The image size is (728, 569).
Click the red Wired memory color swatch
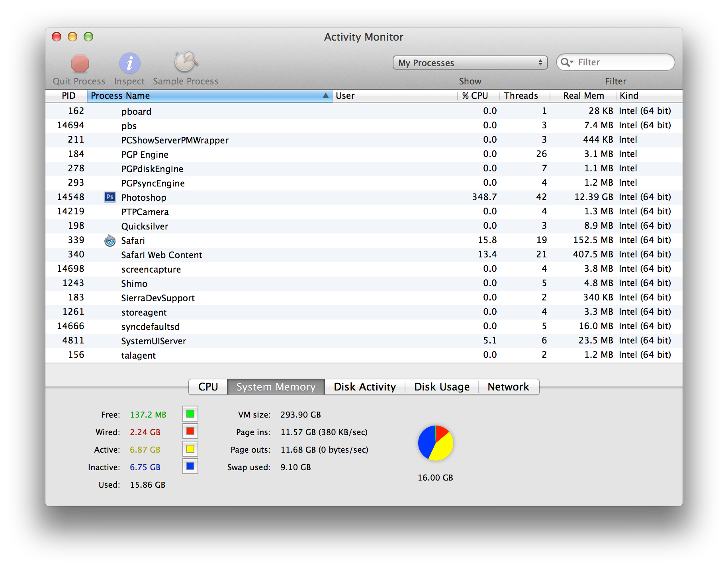click(190, 431)
